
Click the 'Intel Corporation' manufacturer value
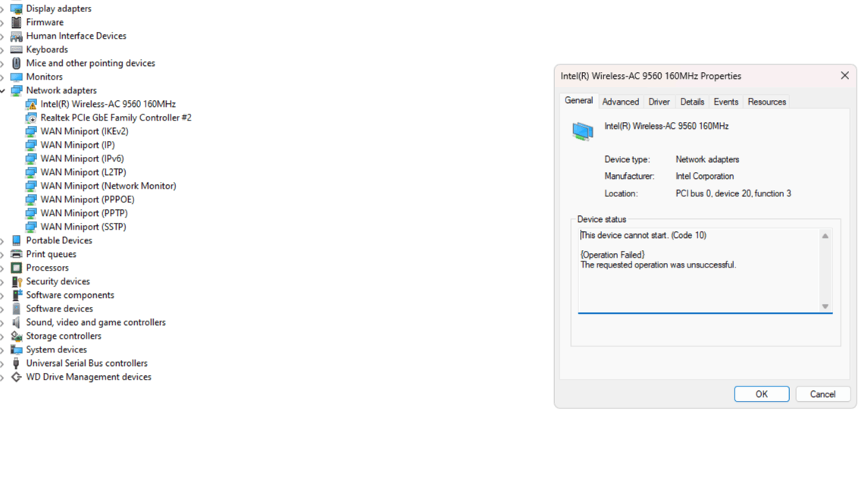(704, 176)
